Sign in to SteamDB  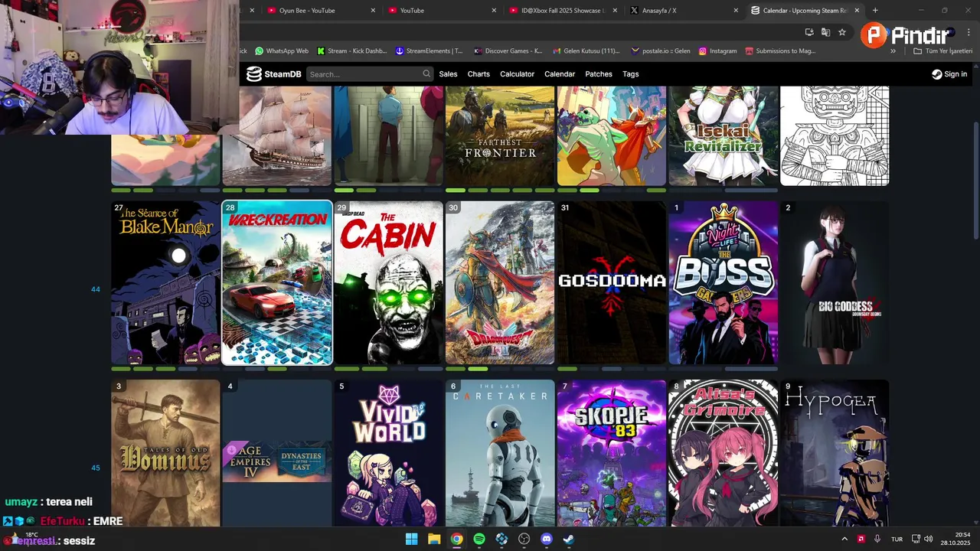click(x=949, y=74)
